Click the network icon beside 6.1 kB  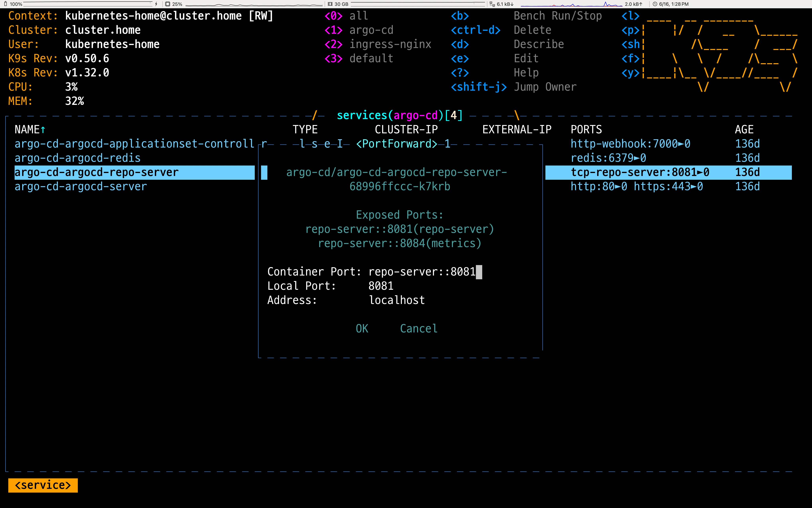click(492, 4)
